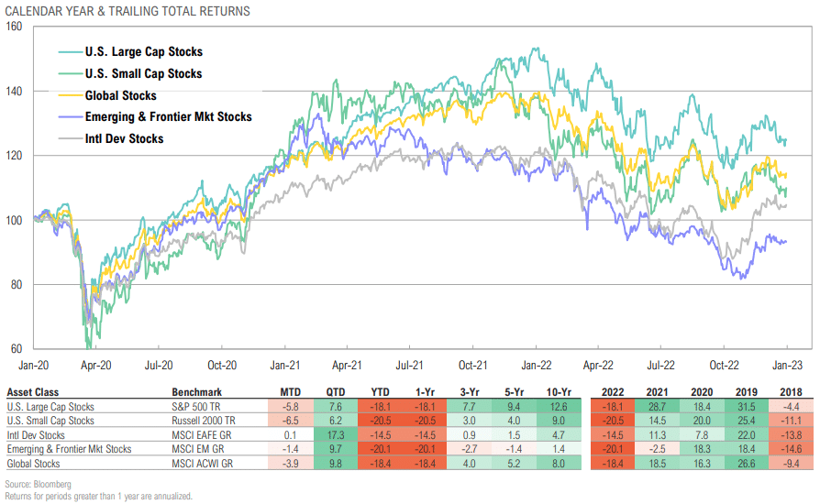Click the 10-Yr column header
The image size is (820, 504).
click(559, 392)
